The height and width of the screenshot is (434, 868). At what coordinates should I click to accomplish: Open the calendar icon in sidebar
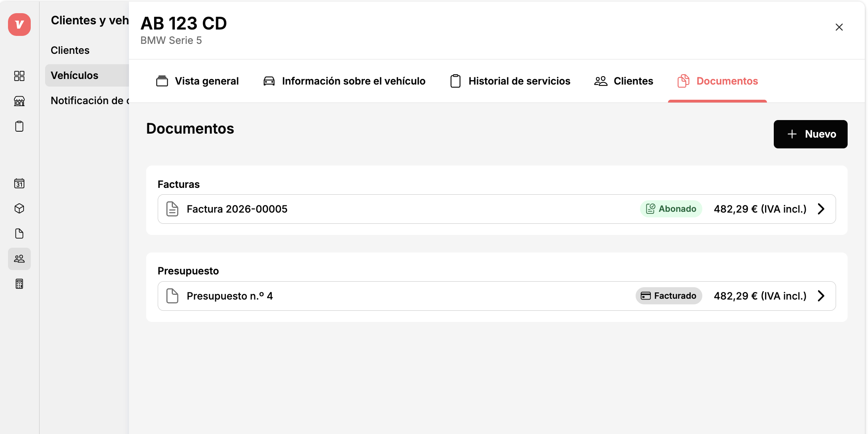pyautogui.click(x=19, y=183)
